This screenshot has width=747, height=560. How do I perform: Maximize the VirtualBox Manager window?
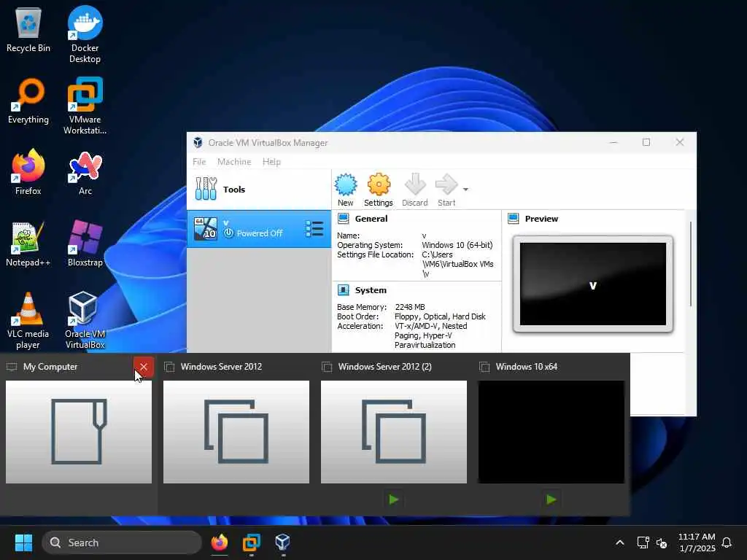pos(646,142)
